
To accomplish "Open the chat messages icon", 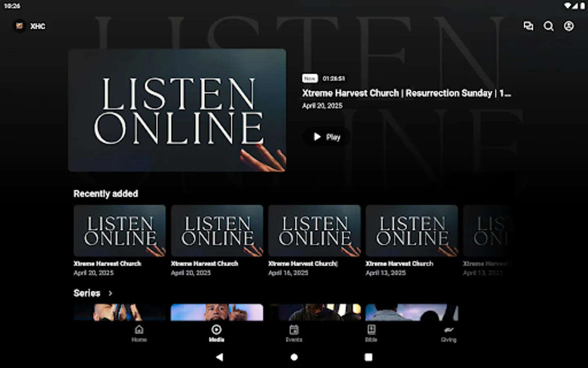I will (x=528, y=26).
